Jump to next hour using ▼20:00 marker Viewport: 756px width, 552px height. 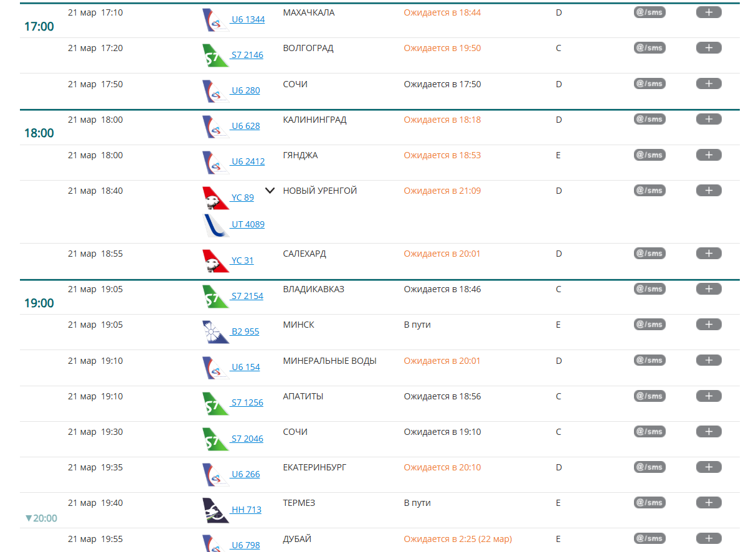click(41, 518)
